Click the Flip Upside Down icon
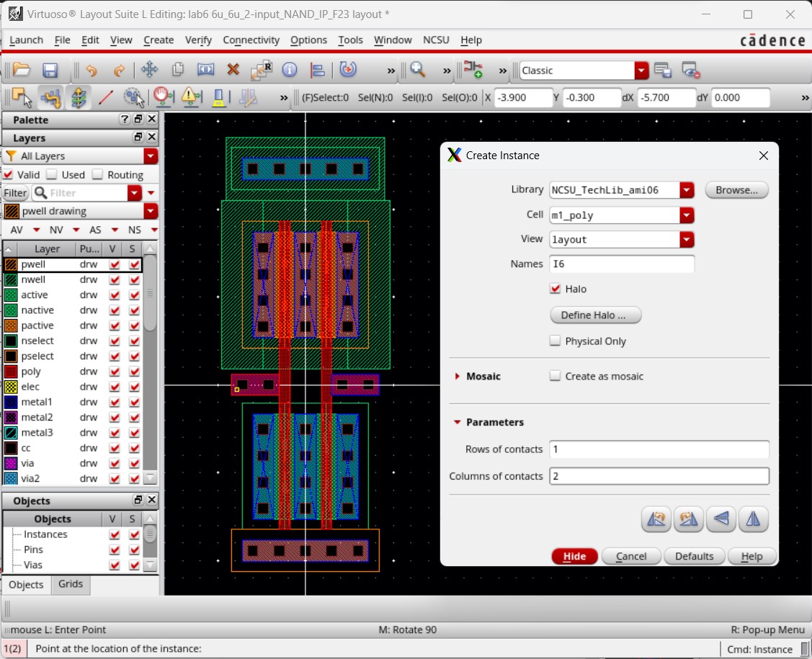The width and height of the screenshot is (812, 659). pos(720,519)
